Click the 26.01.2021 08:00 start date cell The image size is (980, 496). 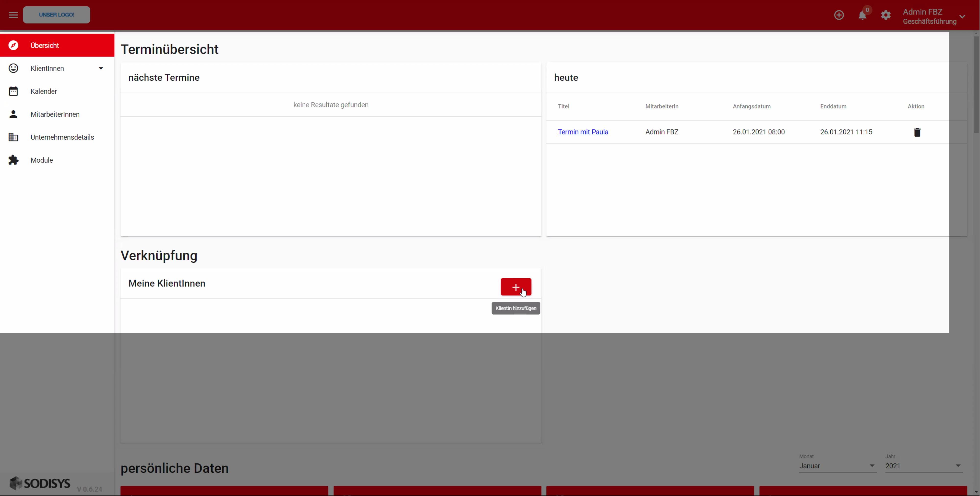pyautogui.click(x=759, y=132)
